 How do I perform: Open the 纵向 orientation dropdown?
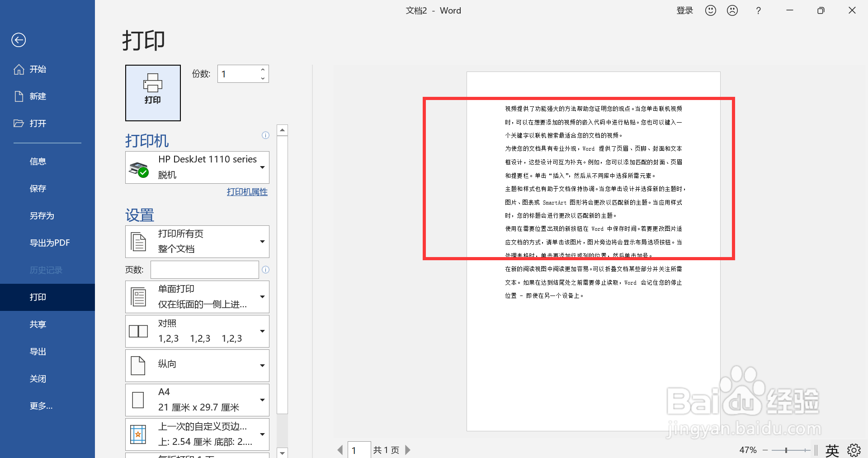click(x=197, y=366)
